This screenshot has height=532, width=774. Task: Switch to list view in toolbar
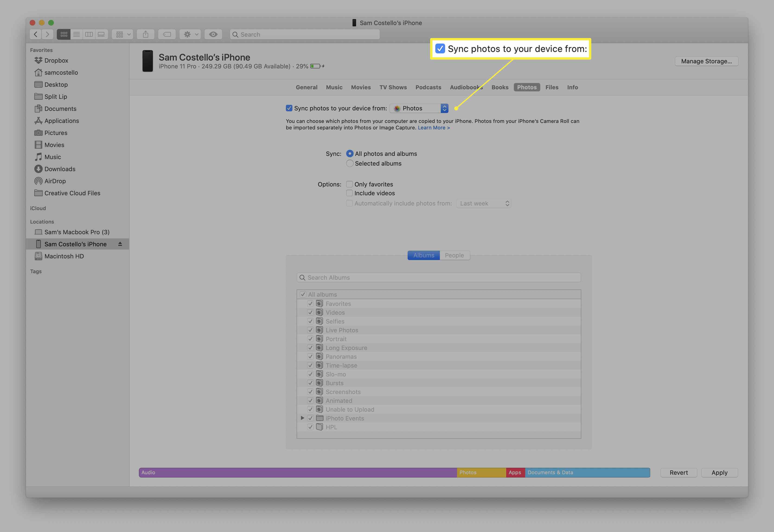(76, 34)
